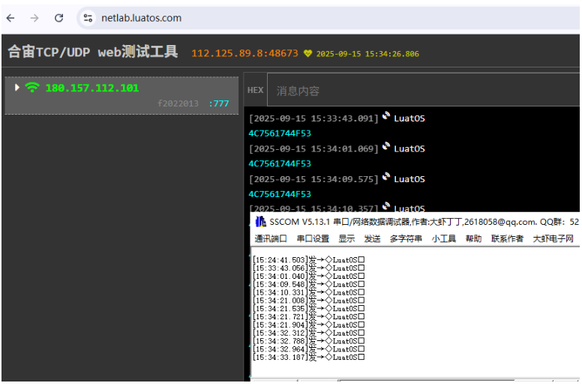The image size is (582, 392).
Task: Go forward in the browser
Action: (34, 18)
